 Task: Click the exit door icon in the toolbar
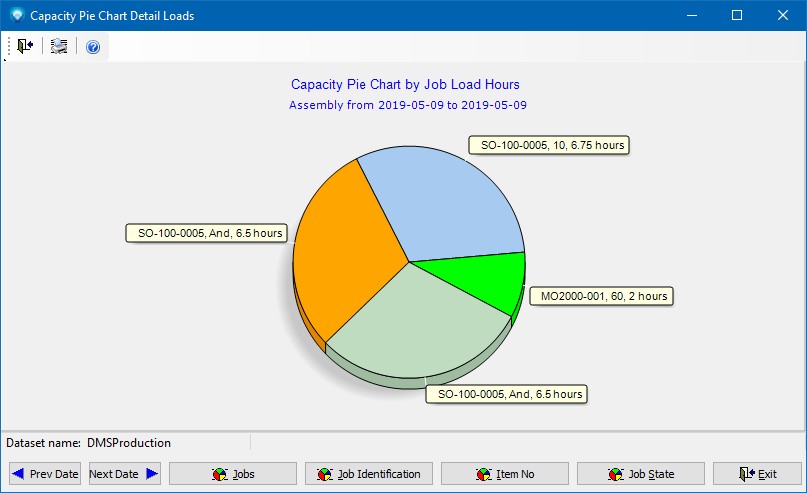coord(25,46)
